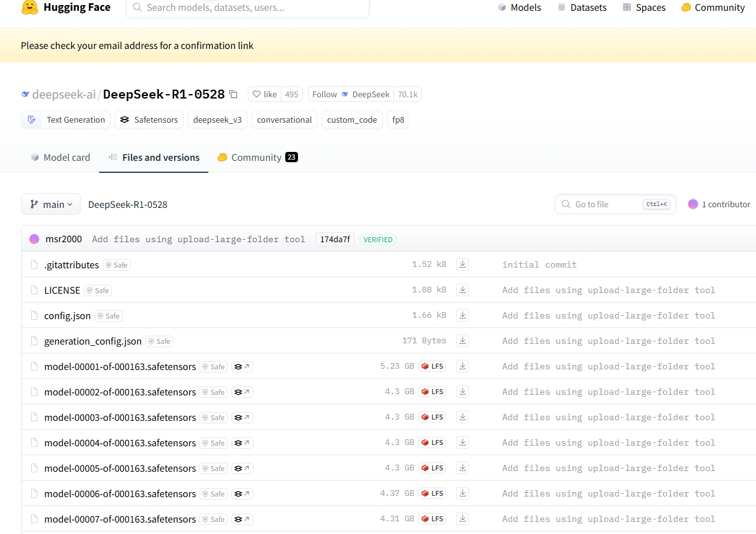Viewport: 756px width, 534px height.
Task: Open safetensors viewer for model-00004 file
Action: tap(242, 443)
